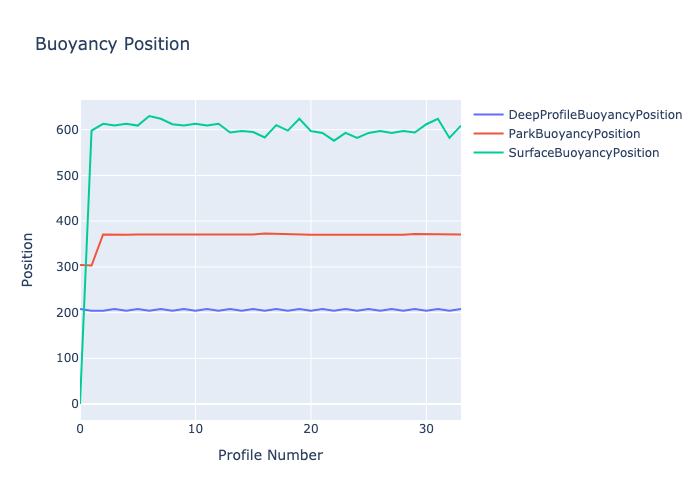This screenshot has height=500, width=700.
Task: Click the 200 y-axis tick label
Action: 67,312
